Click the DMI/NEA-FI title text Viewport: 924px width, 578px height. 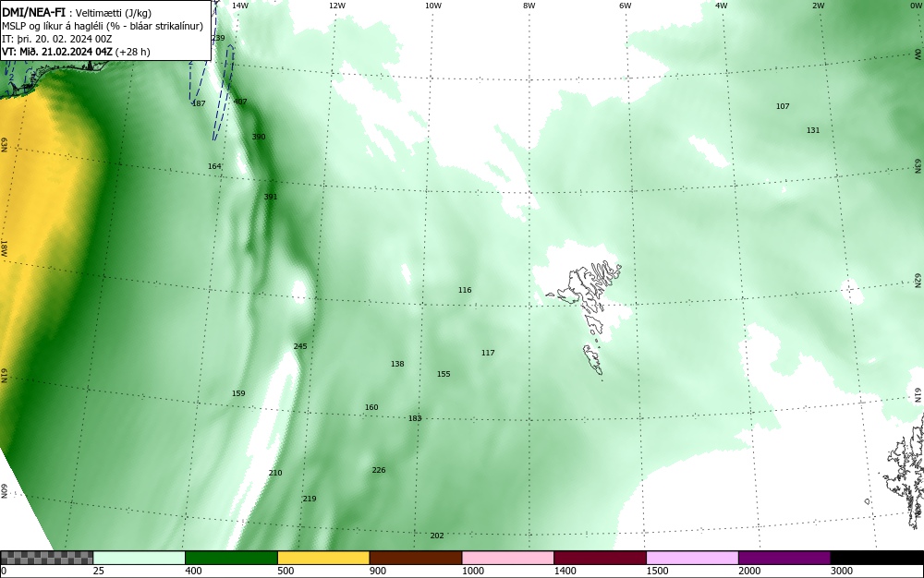(33, 12)
